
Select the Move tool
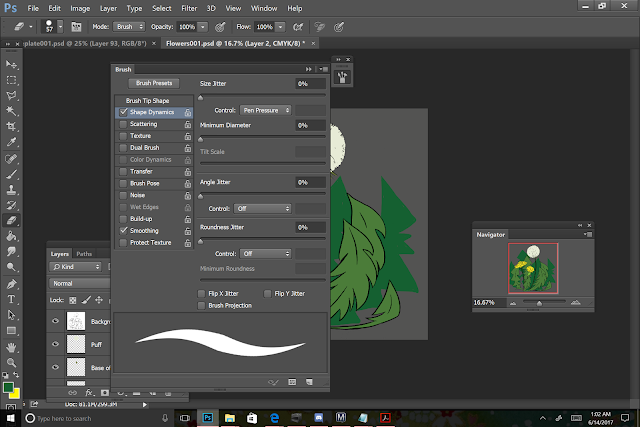11,64
